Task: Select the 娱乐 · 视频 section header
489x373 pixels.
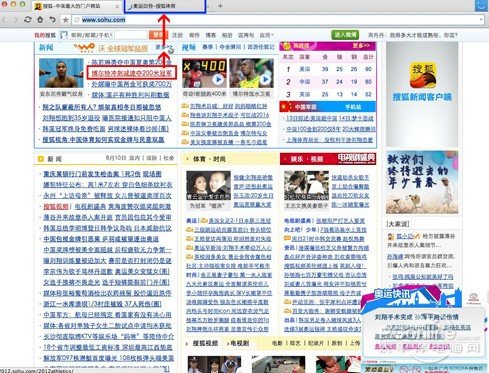Action: [x=306, y=159]
